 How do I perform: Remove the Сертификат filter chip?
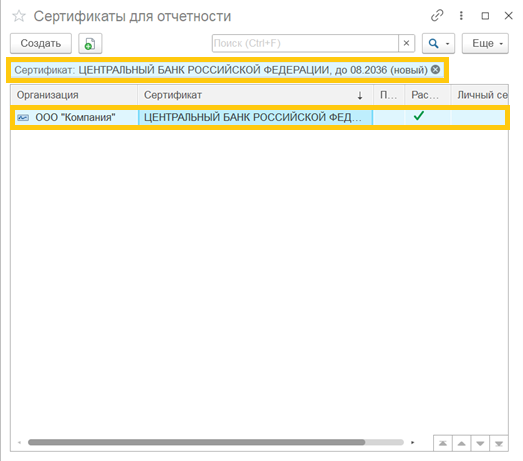click(435, 70)
